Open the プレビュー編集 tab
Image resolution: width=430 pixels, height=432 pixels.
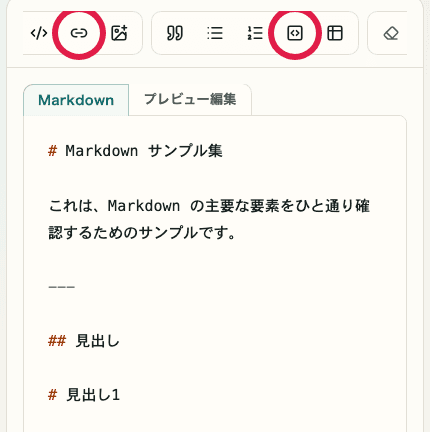(x=190, y=99)
